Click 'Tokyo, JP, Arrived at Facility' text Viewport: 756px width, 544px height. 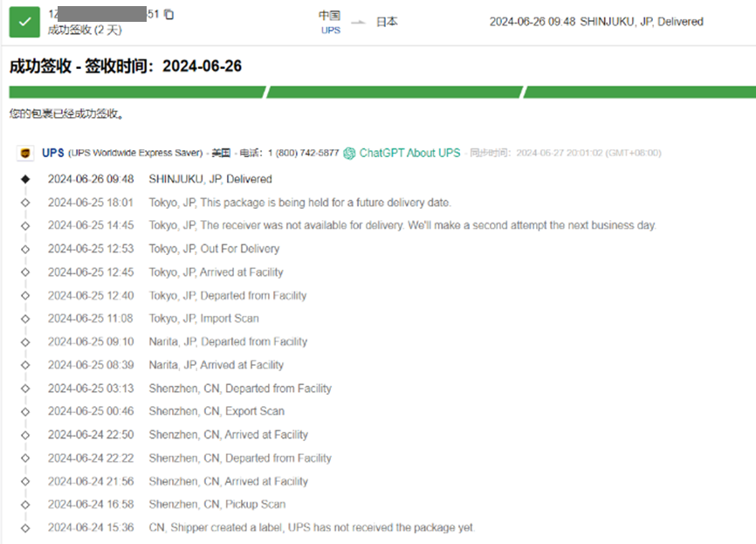216,272
